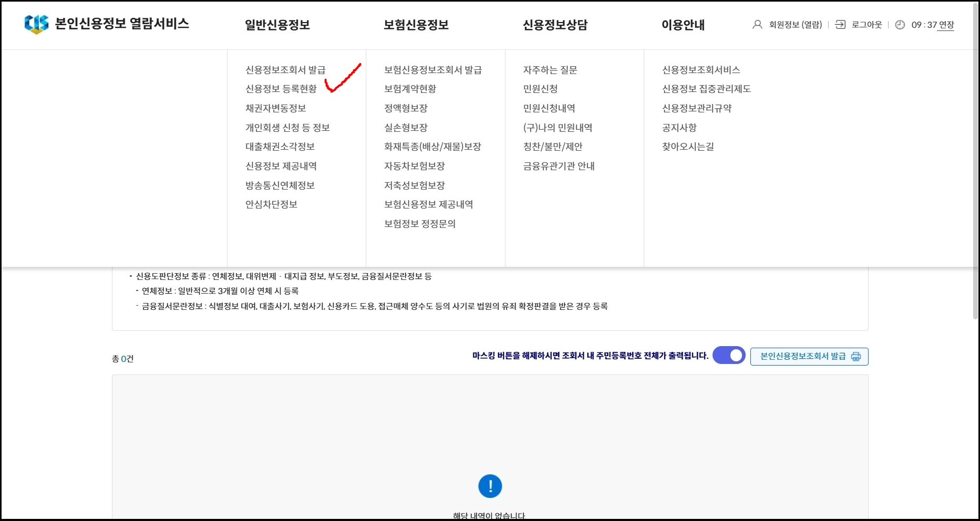Screen dimensions: 980x521
Task: Select (구)나의 민원내역 menu item
Action: coord(558,128)
